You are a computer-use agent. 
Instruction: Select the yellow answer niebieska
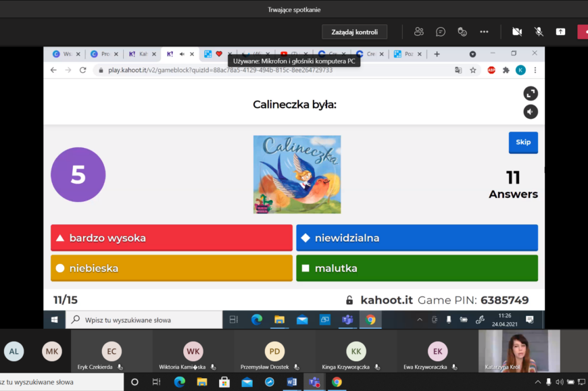pyautogui.click(x=172, y=268)
